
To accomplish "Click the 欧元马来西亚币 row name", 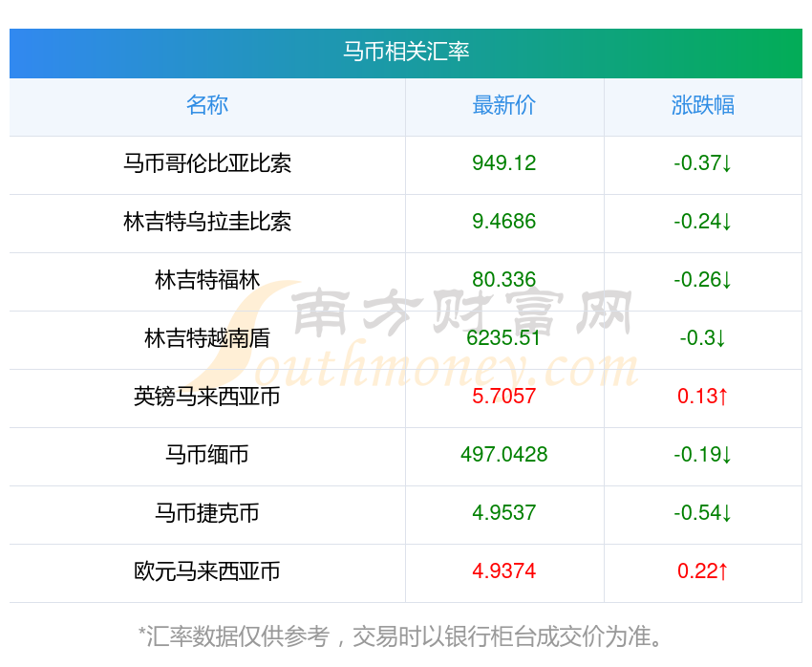I will click(207, 571).
